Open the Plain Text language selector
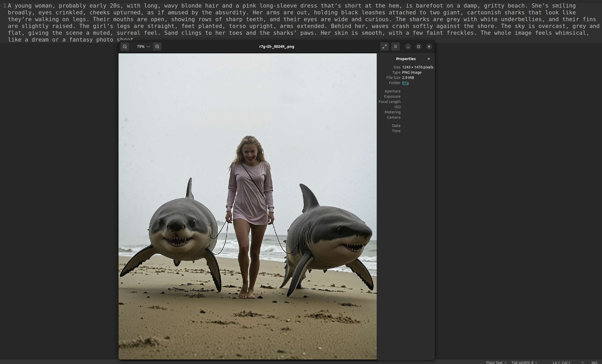602x364 pixels. coord(496,362)
